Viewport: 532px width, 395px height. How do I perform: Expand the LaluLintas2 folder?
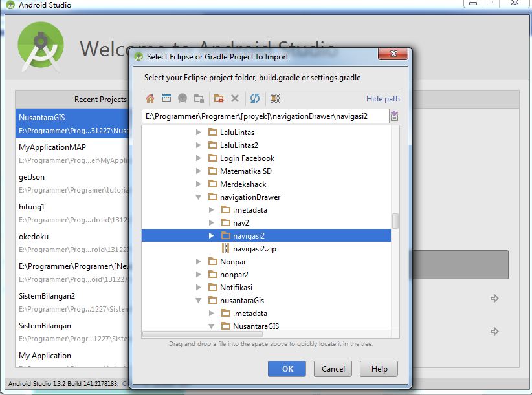[x=199, y=145]
